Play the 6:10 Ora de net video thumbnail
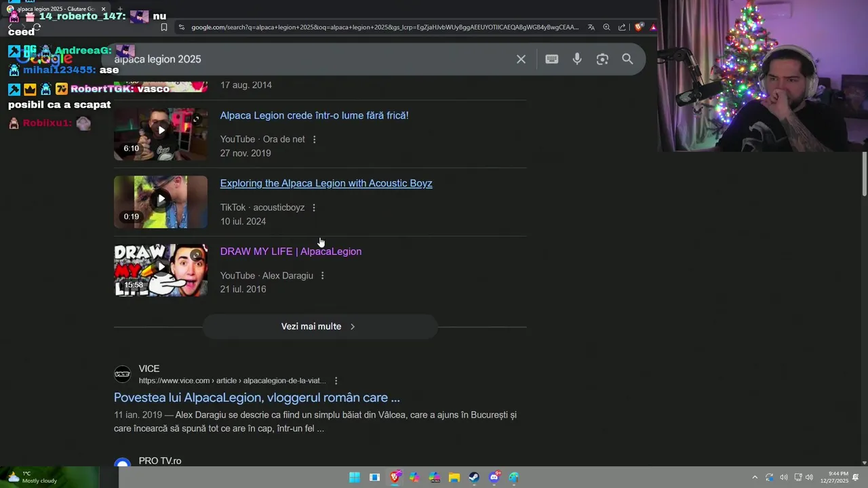 click(161, 134)
